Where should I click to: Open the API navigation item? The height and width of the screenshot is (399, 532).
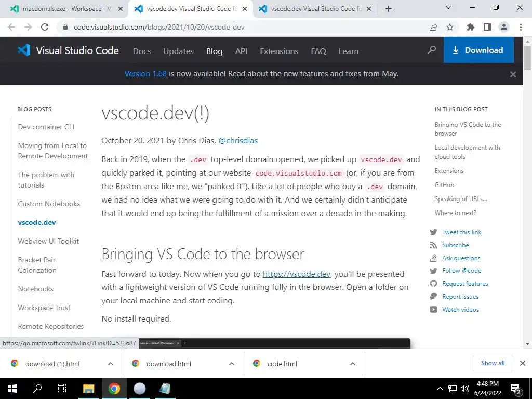tap(241, 51)
